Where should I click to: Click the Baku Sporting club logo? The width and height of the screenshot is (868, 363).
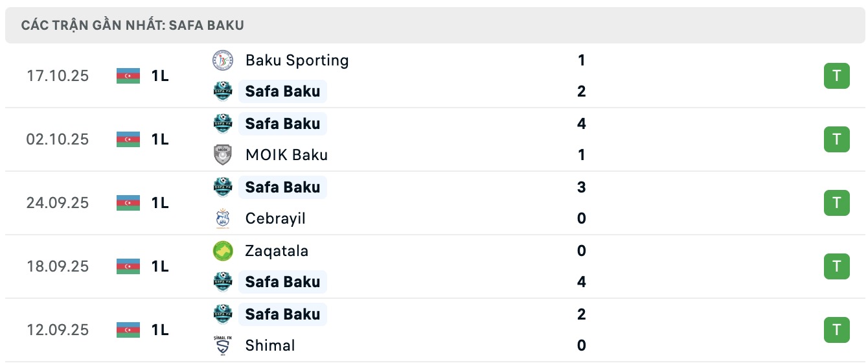click(x=223, y=60)
